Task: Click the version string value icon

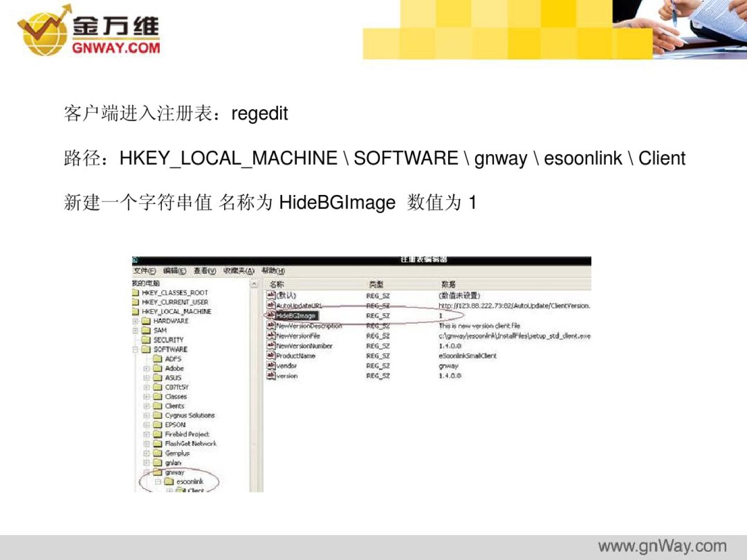Action: coord(270,375)
